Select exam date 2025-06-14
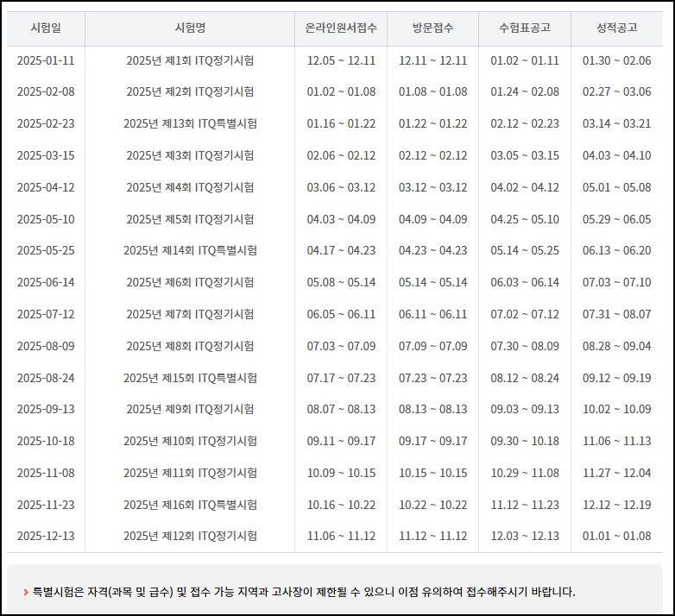 [x=46, y=283]
